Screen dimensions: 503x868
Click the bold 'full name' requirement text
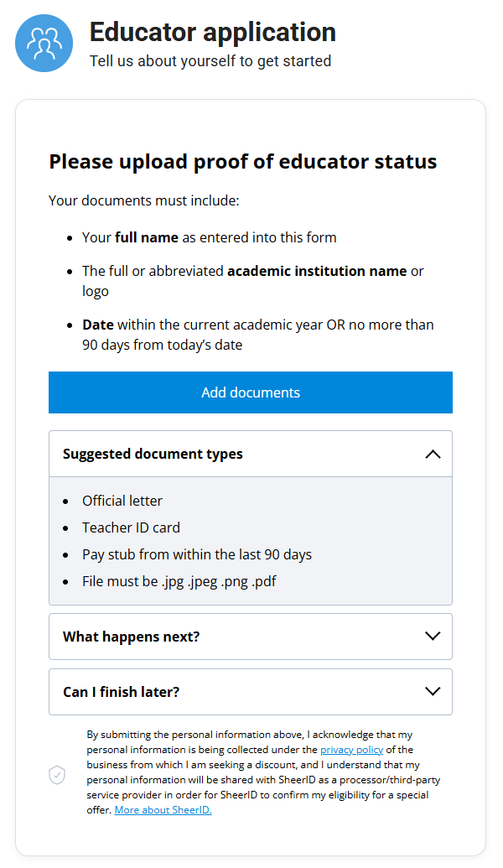tap(146, 237)
